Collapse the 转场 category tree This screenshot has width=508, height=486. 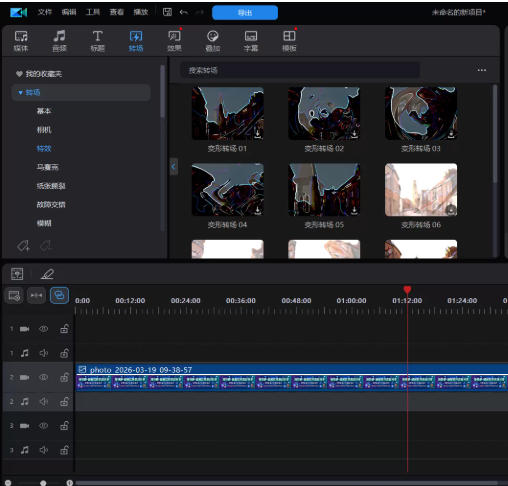(x=20, y=93)
